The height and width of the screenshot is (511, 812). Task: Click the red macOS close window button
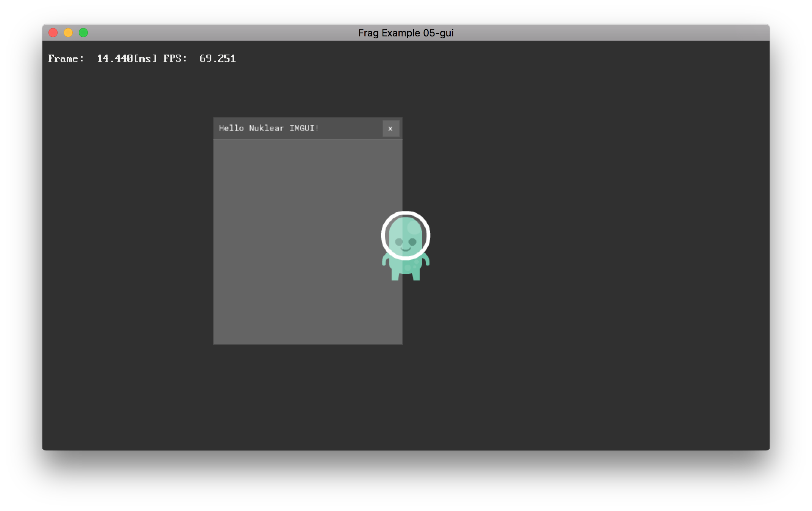(53, 33)
